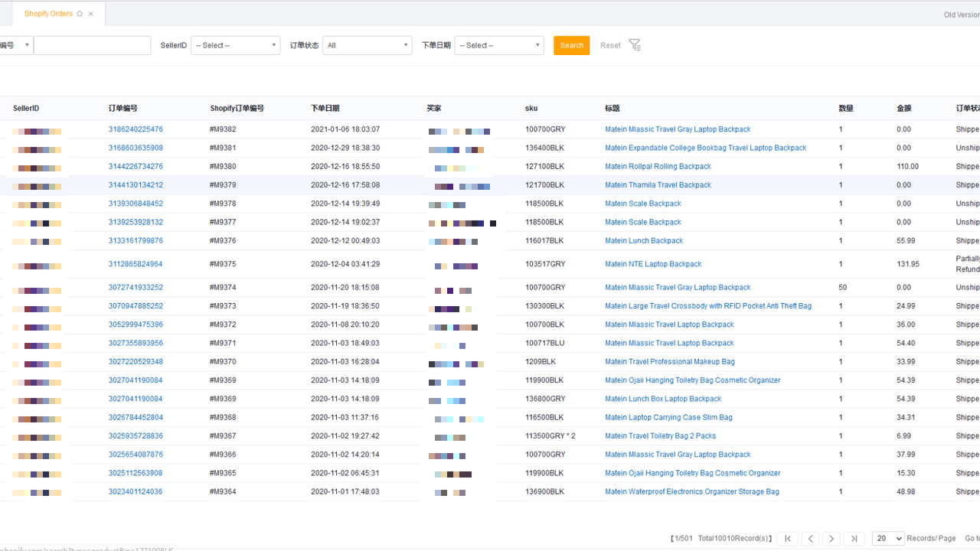
Task: Open order 3027220529348
Action: tap(136, 361)
